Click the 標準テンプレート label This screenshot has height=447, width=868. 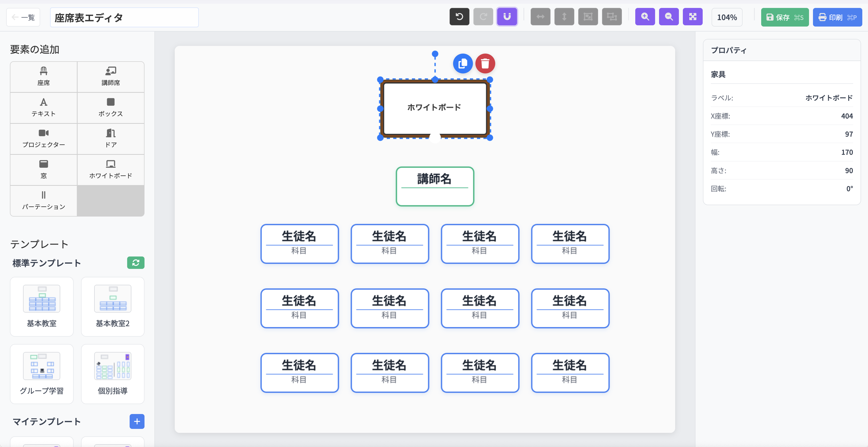pyautogui.click(x=47, y=263)
